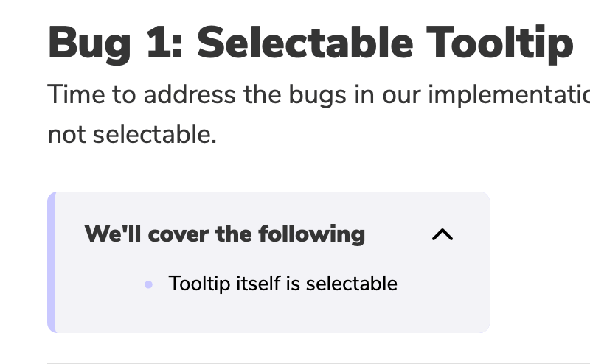Click the word "Tooltip" in the main title
Viewport: 590px width, 364px height.
pos(500,44)
